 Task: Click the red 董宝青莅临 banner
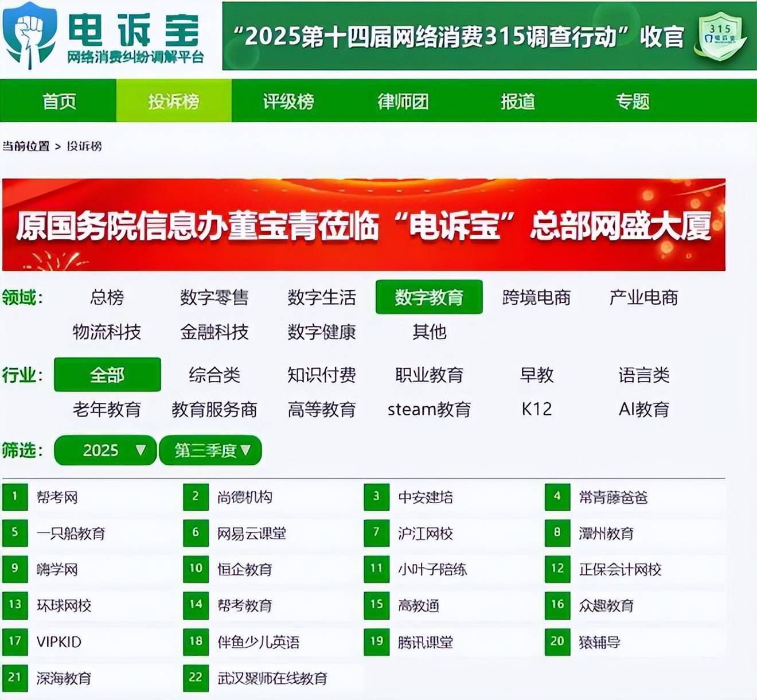click(364, 225)
